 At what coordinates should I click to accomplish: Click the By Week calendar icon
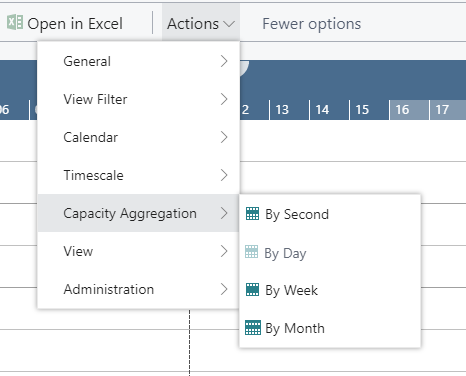point(252,290)
